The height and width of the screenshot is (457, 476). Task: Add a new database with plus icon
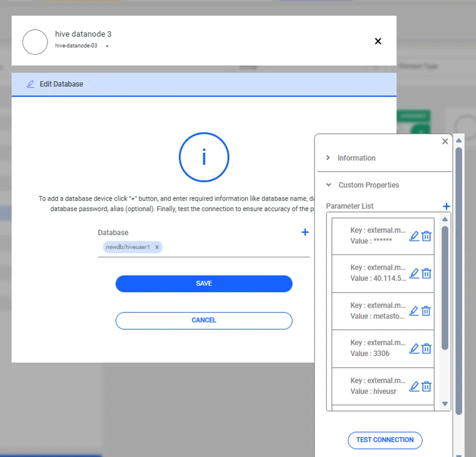click(x=305, y=232)
